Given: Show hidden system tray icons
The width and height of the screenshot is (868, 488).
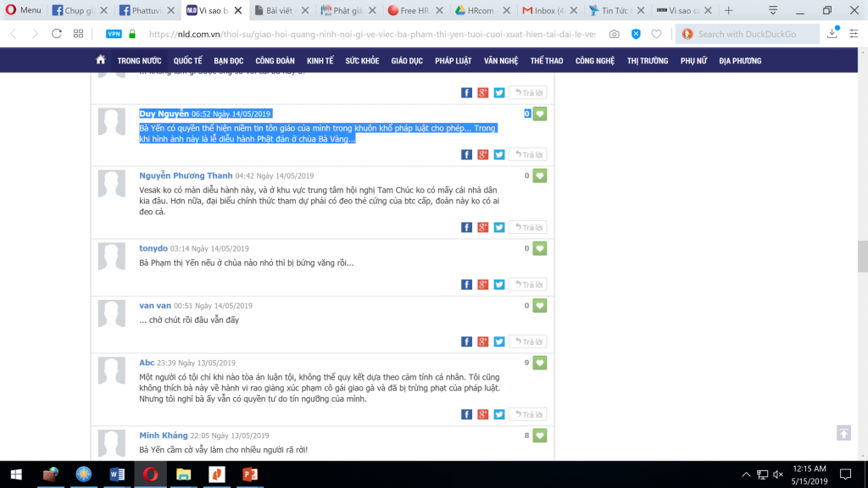Looking at the screenshot, I should (x=745, y=474).
